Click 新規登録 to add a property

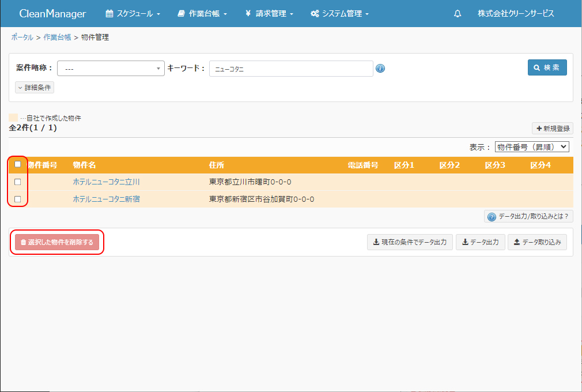tap(552, 129)
